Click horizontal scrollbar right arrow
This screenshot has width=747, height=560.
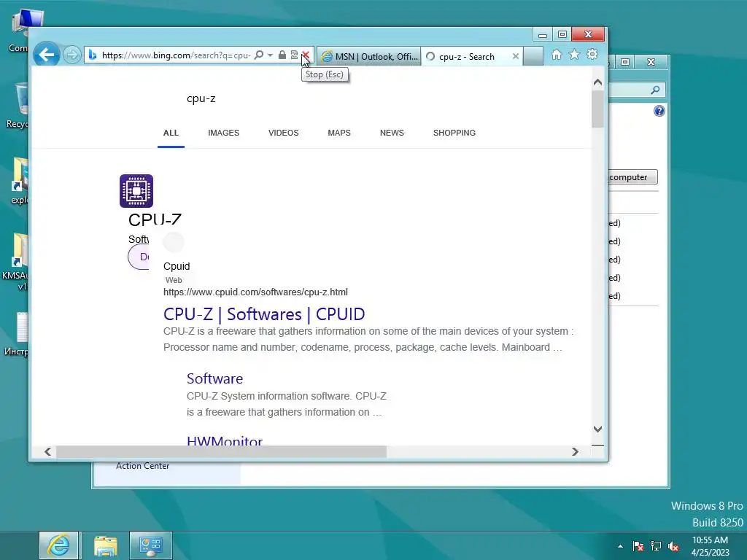[575, 451]
